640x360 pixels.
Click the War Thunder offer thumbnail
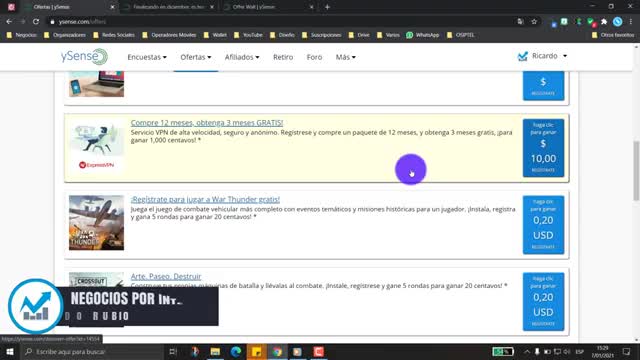coord(96,222)
